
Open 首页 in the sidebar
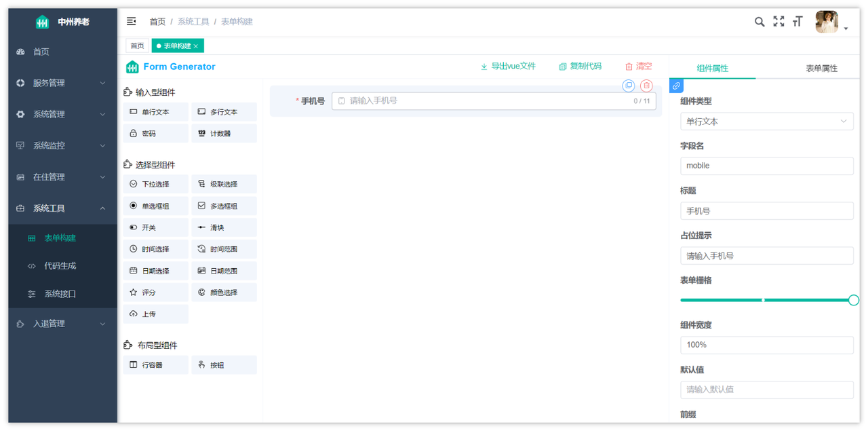[62, 52]
